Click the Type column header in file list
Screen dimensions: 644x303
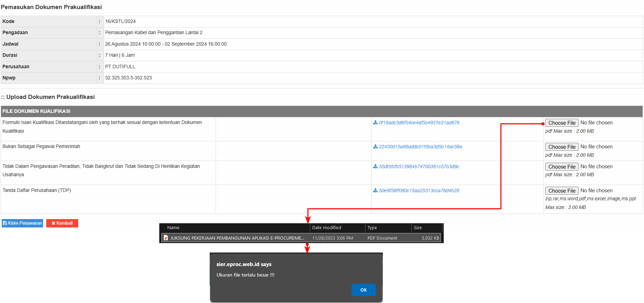372,228
